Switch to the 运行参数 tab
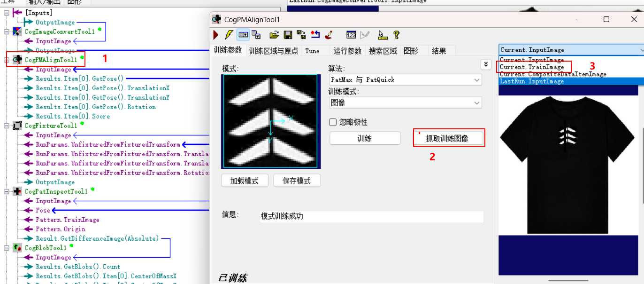 [x=347, y=51]
